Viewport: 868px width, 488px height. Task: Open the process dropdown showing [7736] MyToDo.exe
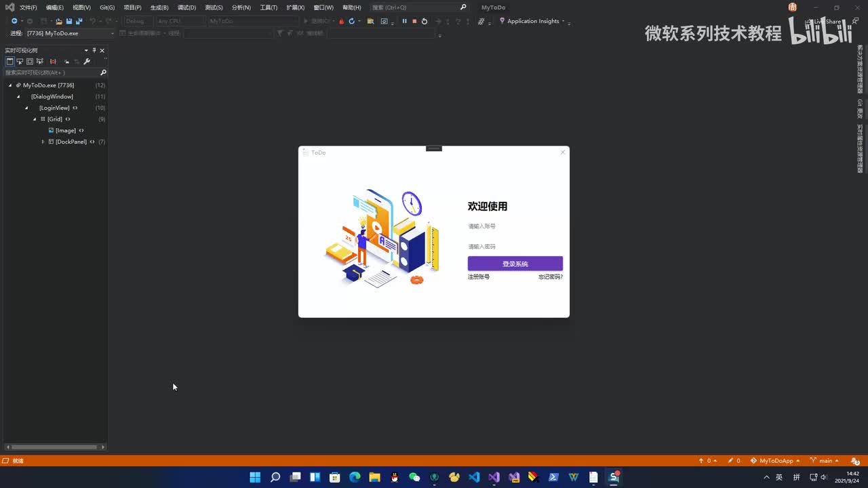(70, 33)
